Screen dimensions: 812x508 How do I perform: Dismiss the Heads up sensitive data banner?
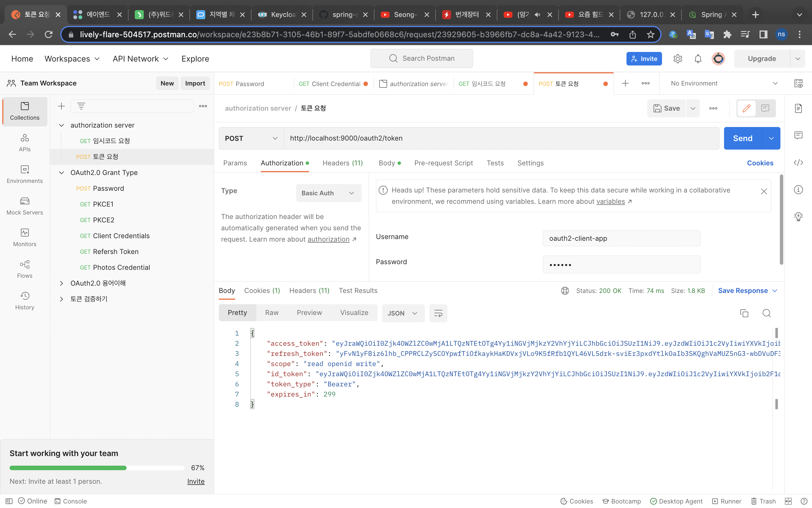[x=764, y=191]
